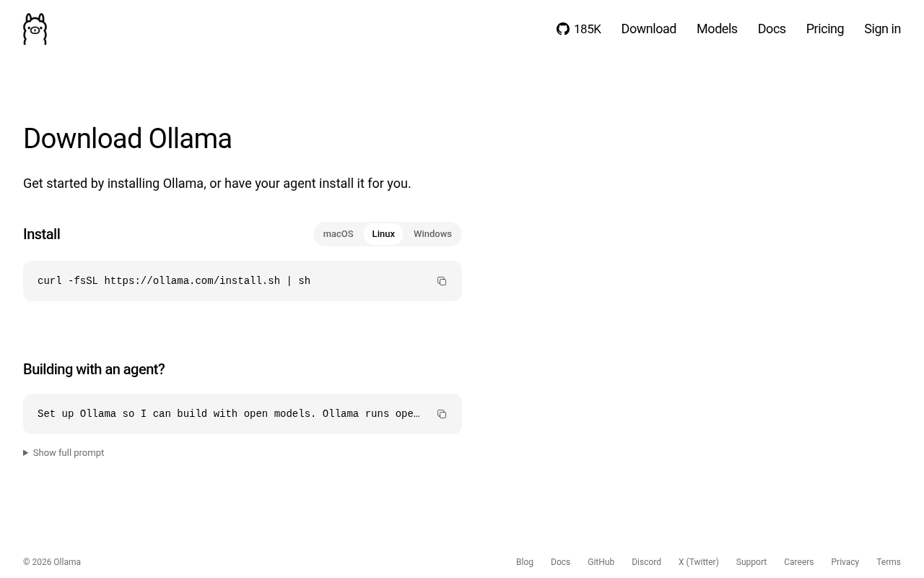
Task: Go to Download in top navigation
Action: pos(648,29)
